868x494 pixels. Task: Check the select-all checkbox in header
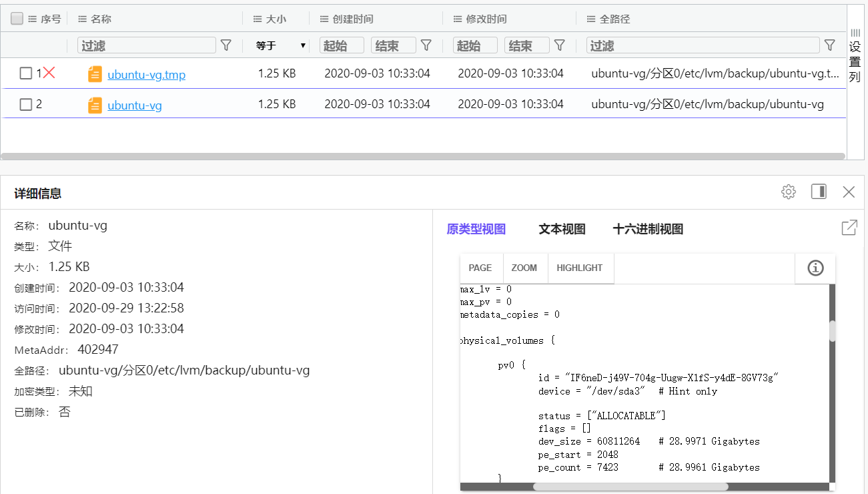click(x=17, y=19)
